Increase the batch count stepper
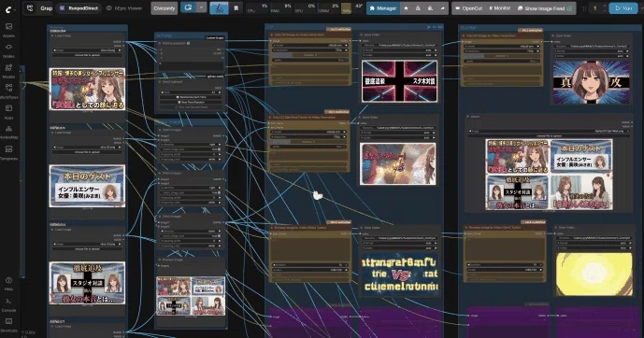The width and height of the screenshot is (644, 338). (x=604, y=6)
